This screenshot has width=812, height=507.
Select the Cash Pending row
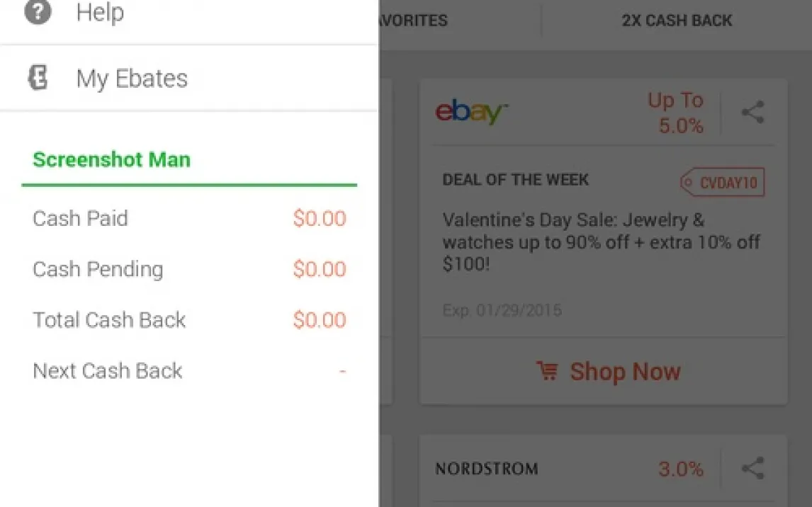pyautogui.click(x=188, y=269)
